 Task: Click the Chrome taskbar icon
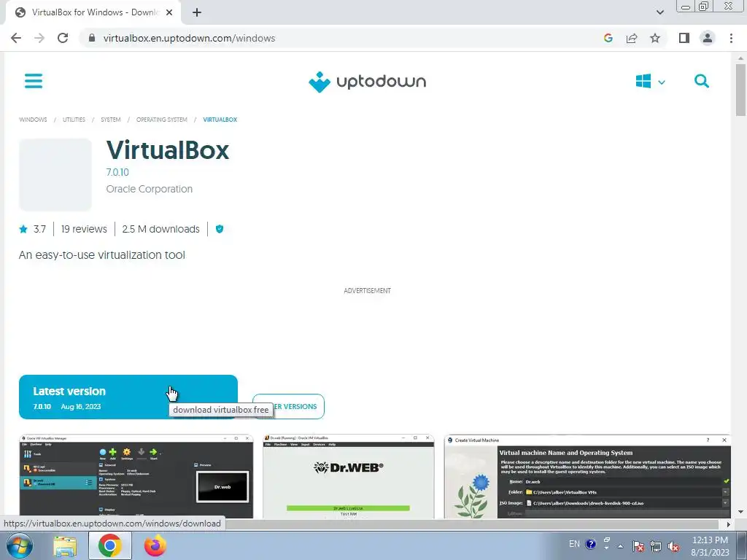click(x=110, y=545)
